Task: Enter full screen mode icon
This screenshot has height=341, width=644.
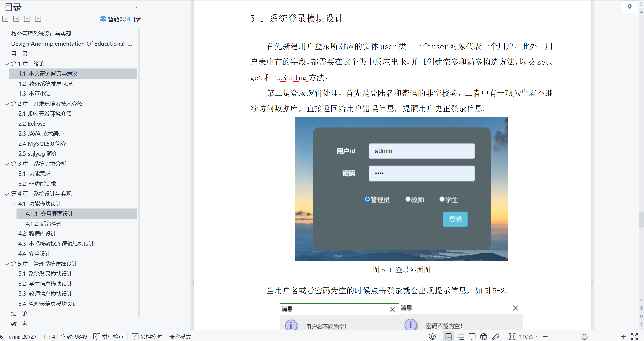Action: pyautogui.click(x=634, y=337)
